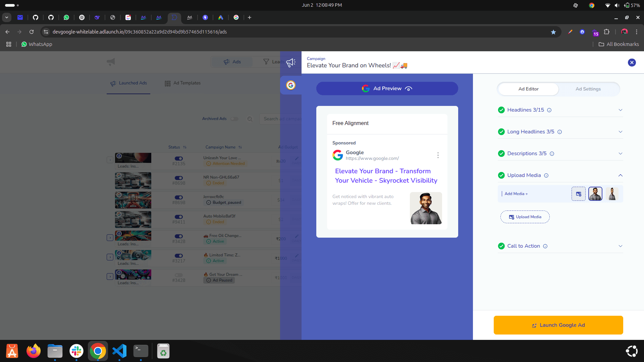Select the second standing-person media thumbnail

pos(612,194)
